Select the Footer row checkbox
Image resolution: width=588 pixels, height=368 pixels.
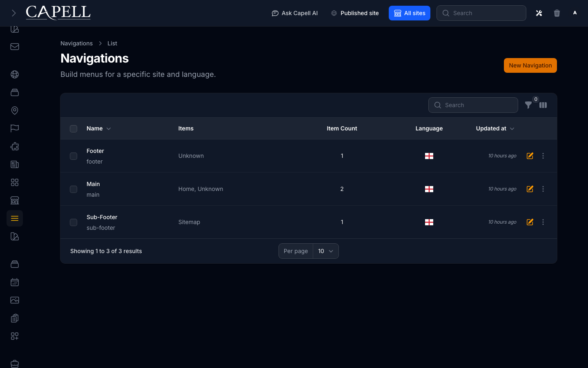pyautogui.click(x=73, y=156)
